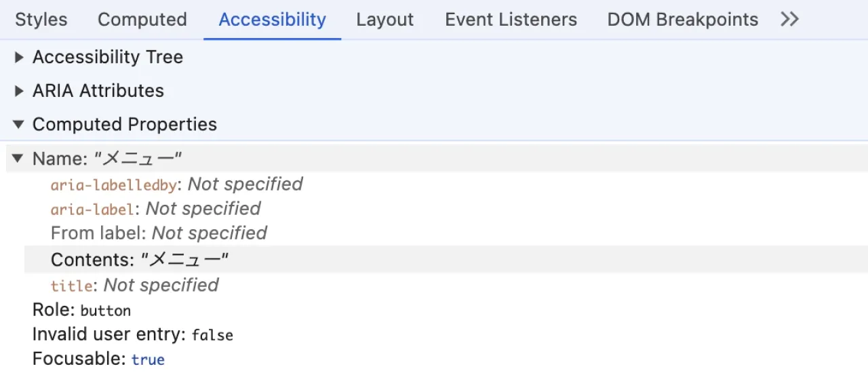Open the Computed tab
The image size is (868, 377).
coord(142,20)
